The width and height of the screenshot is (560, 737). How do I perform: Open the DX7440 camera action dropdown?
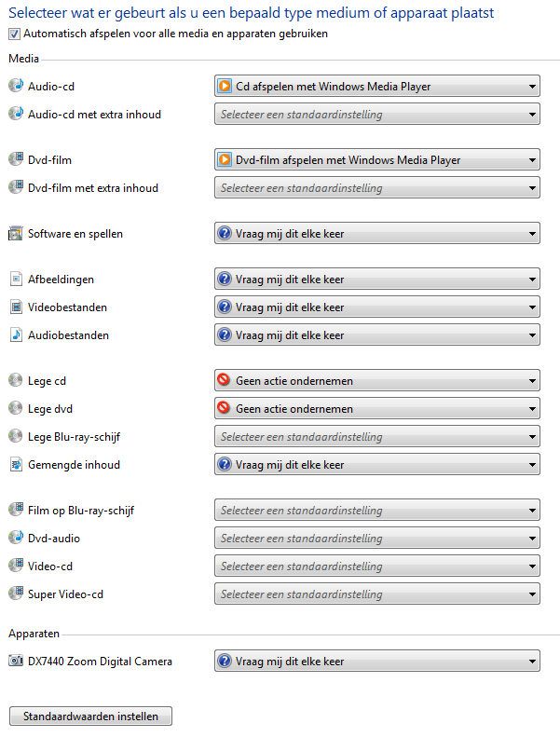[x=377, y=661]
